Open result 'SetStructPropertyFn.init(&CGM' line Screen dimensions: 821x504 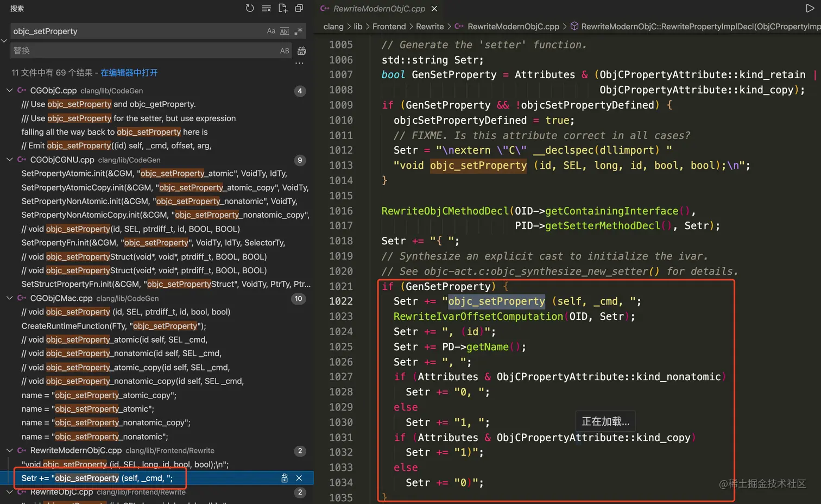[x=166, y=284]
